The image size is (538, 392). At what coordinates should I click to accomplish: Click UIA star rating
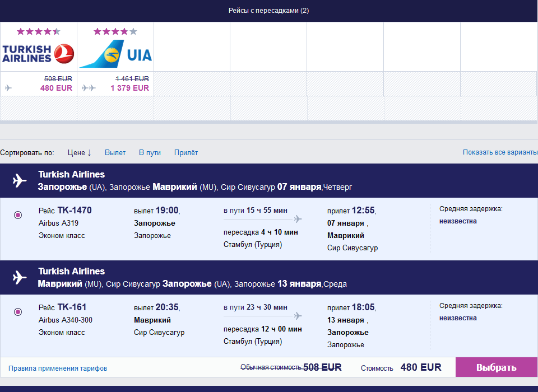(x=115, y=31)
